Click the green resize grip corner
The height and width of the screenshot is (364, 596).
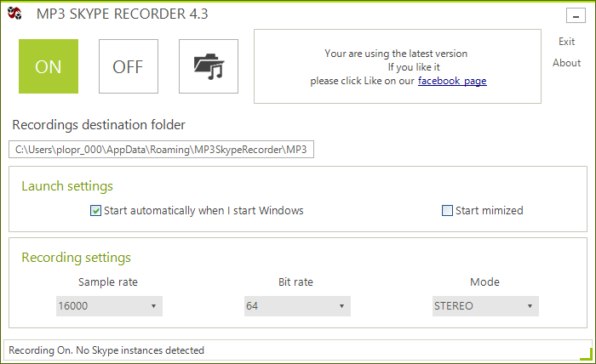[x=587, y=355]
